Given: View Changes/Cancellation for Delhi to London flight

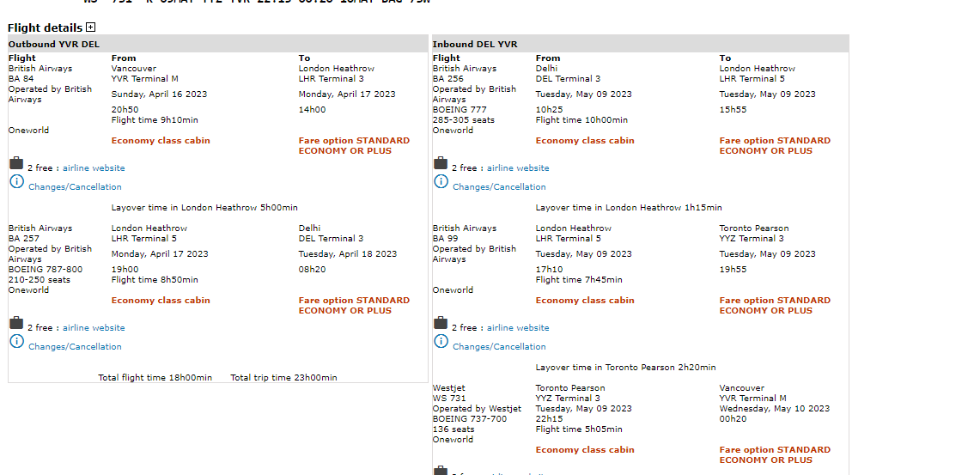Looking at the screenshot, I should pos(499,187).
